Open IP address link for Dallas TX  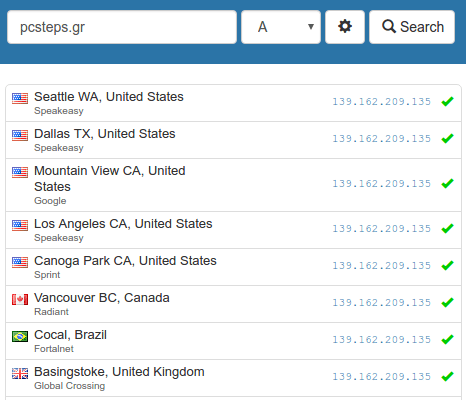click(x=382, y=138)
